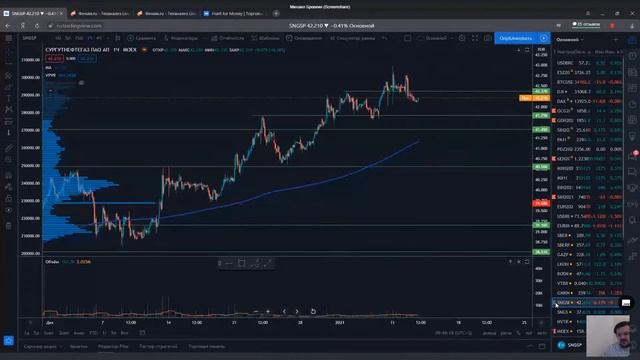The height and width of the screenshot is (360, 640).
Task: Open the Скринер акций tab
Action: click(x=40, y=347)
